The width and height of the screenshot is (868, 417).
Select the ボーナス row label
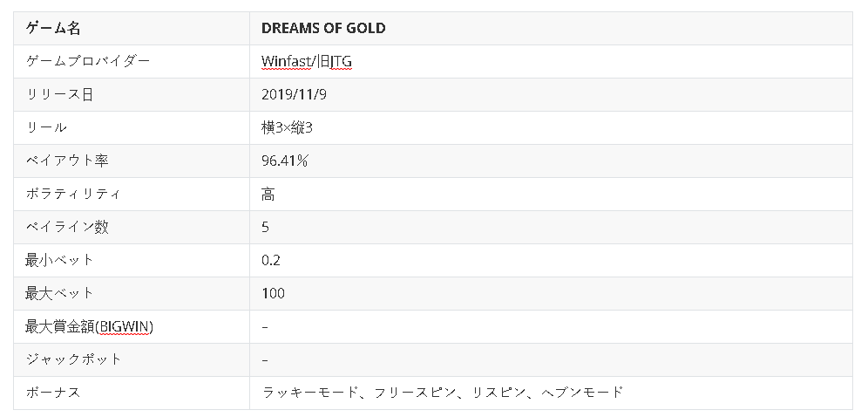[x=54, y=393]
